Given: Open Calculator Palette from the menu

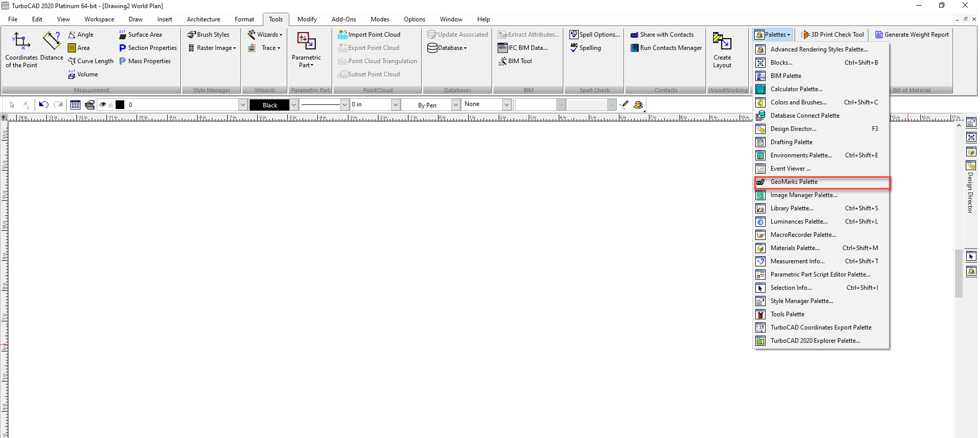Looking at the screenshot, I should click(822, 89).
